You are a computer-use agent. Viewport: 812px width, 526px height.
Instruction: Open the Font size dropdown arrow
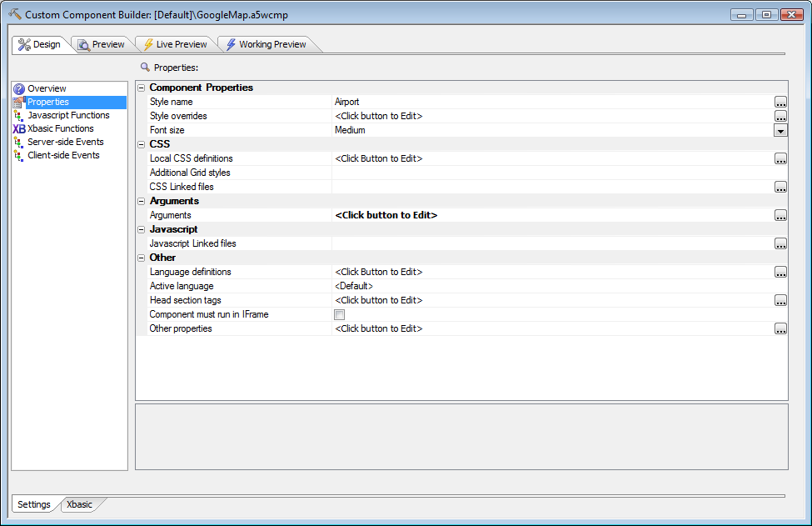(x=780, y=131)
